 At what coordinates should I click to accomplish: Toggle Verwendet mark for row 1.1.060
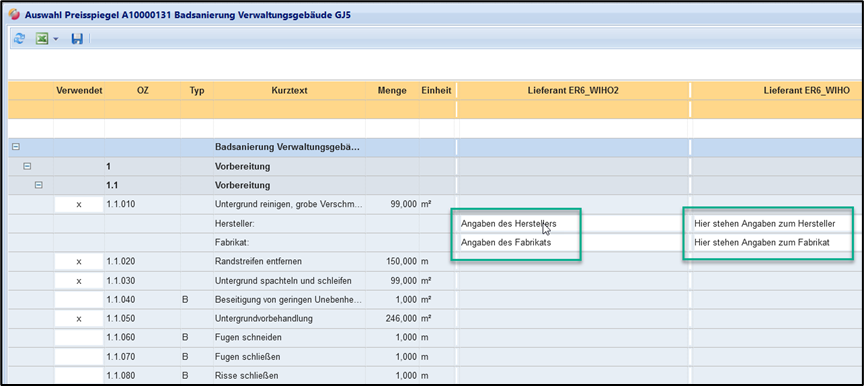click(x=79, y=338)
